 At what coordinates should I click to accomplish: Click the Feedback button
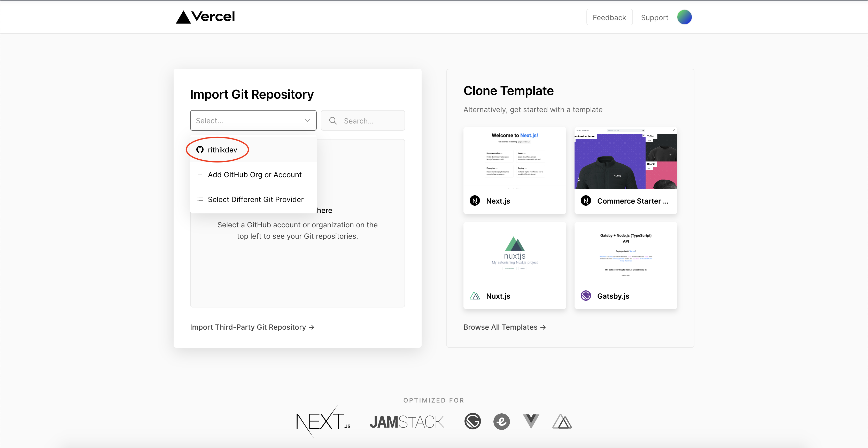pos(609,18)
